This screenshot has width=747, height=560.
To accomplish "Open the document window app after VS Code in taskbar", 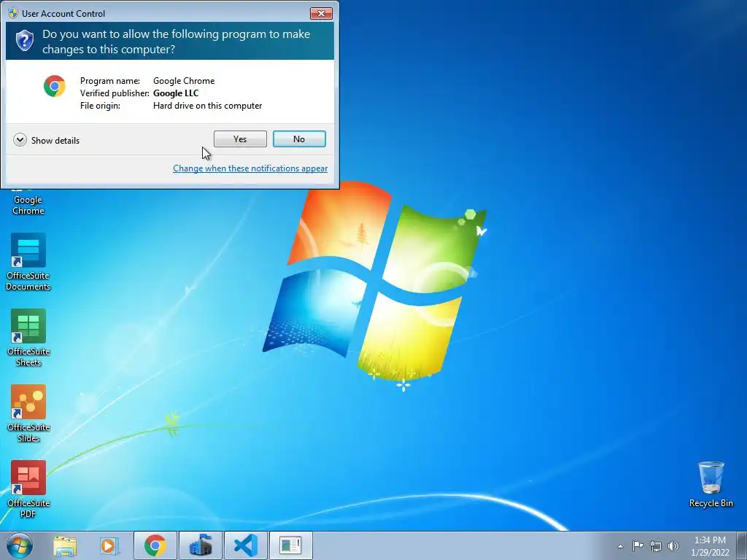I will (290, 545).
